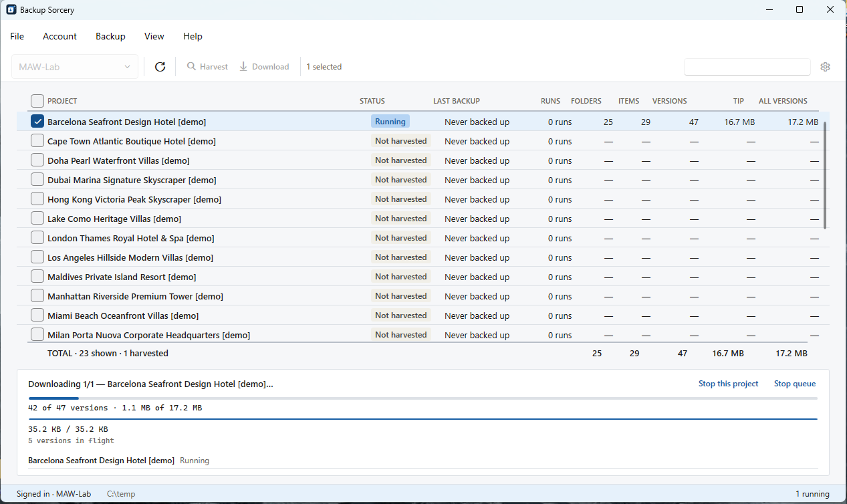This screenshot has width=847, height=504.
Task: Click Signed in MAW-Lab status bar entry
Action: coord(53,494)
